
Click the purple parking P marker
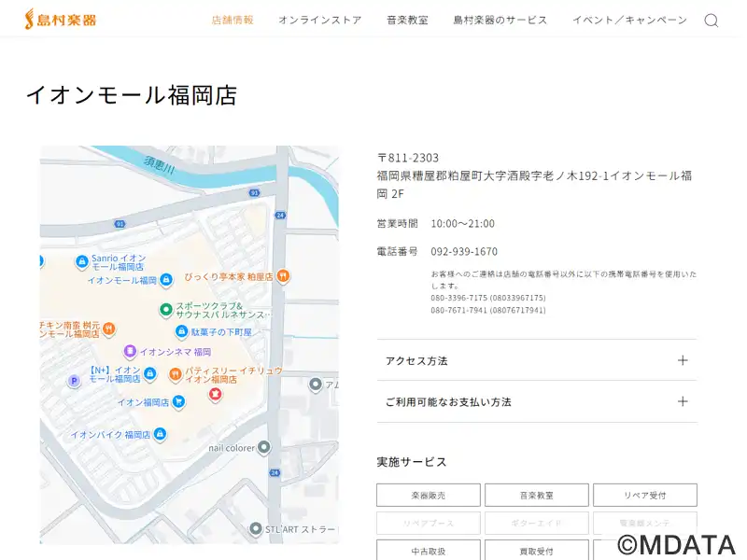(x=74, y=381)
